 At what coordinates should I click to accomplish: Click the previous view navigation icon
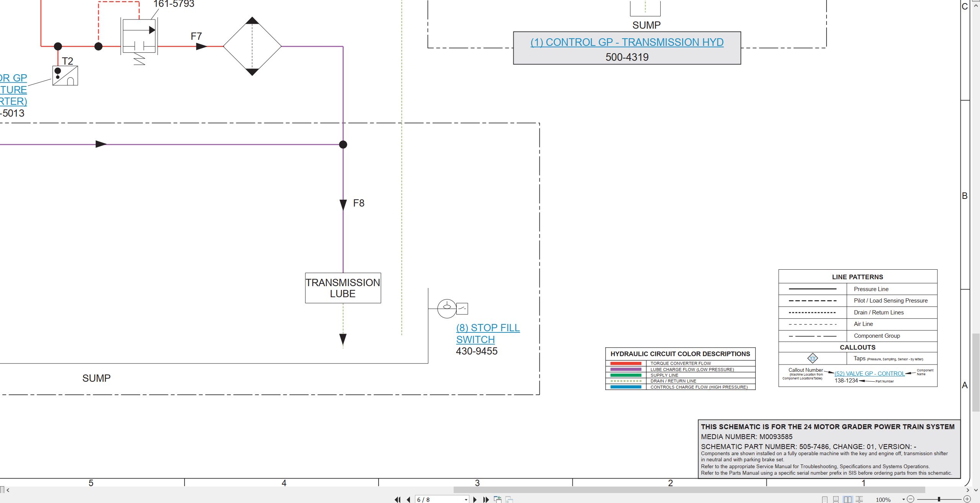(498, 499)
